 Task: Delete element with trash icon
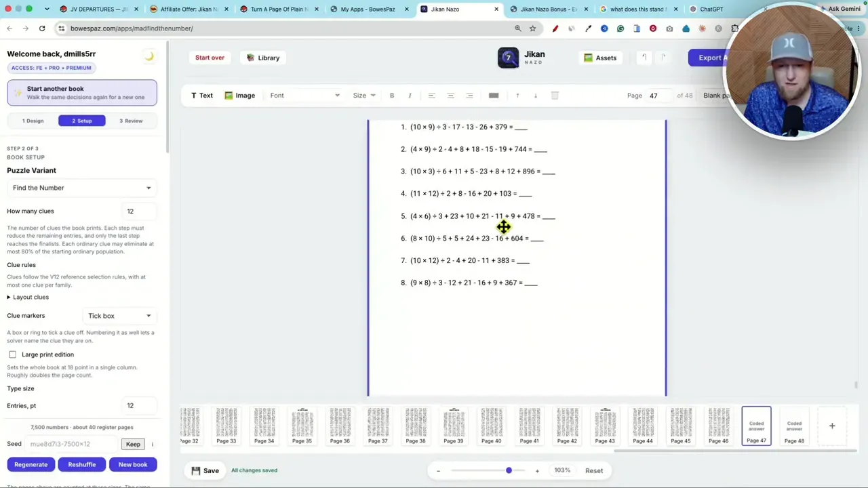(554, 96)
